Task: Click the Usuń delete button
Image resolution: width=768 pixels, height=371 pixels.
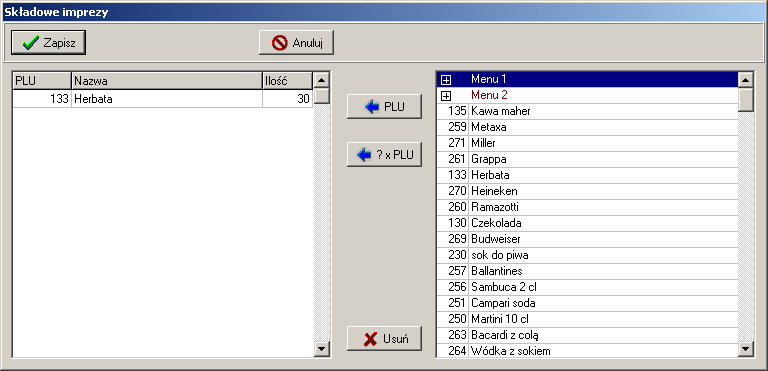Action: [x=384, y=338]
